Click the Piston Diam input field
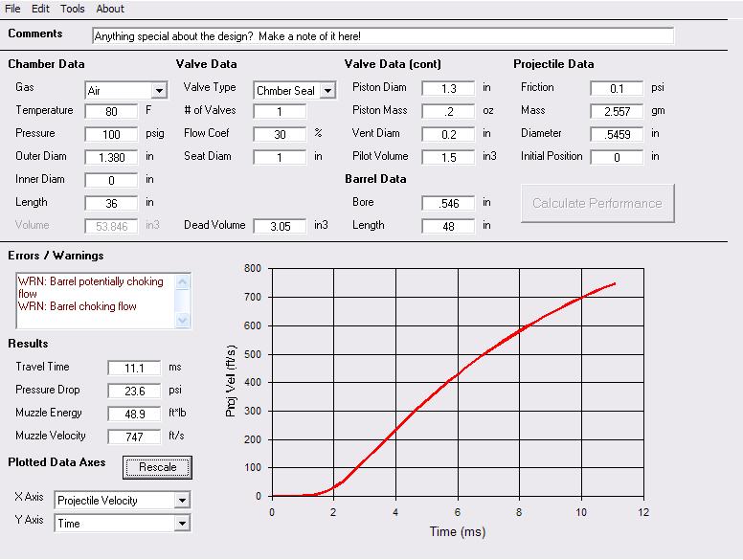 click(448, 88)
